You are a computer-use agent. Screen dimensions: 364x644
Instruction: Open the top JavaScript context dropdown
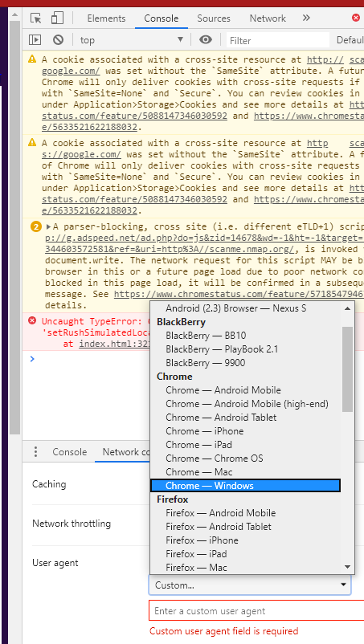132,40
